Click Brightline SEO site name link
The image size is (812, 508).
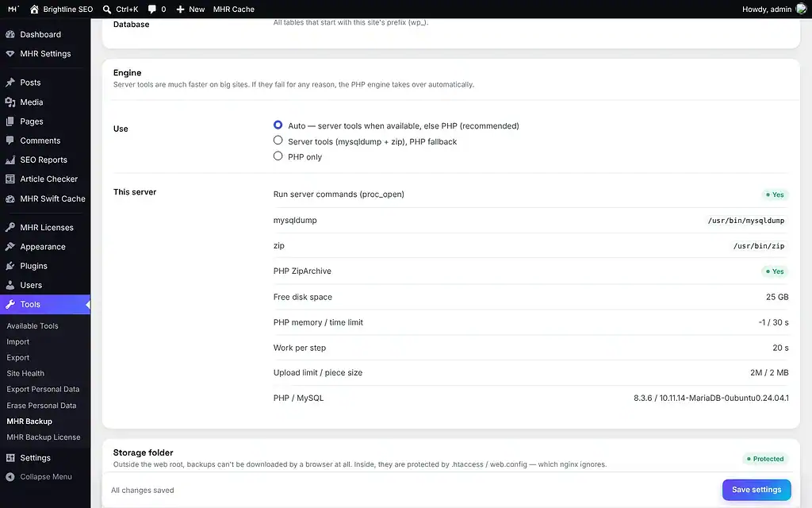point(68,10)
